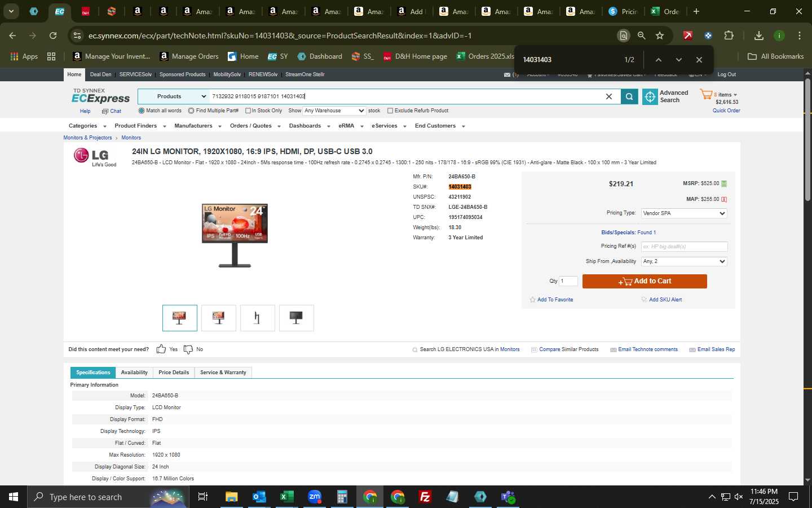This screenshot has width=812, height=508.
Task: Open File Explorer from the taskbar
Action: coord(232,497)
